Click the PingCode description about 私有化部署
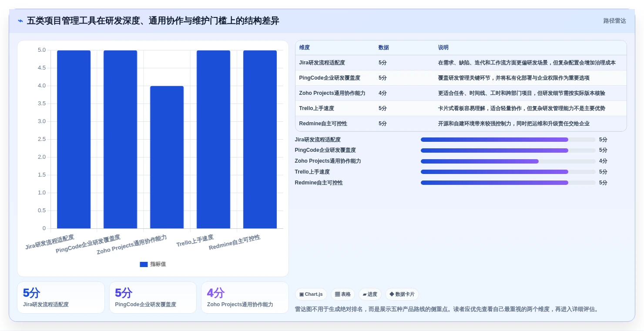644x331 pixels. 514,78
